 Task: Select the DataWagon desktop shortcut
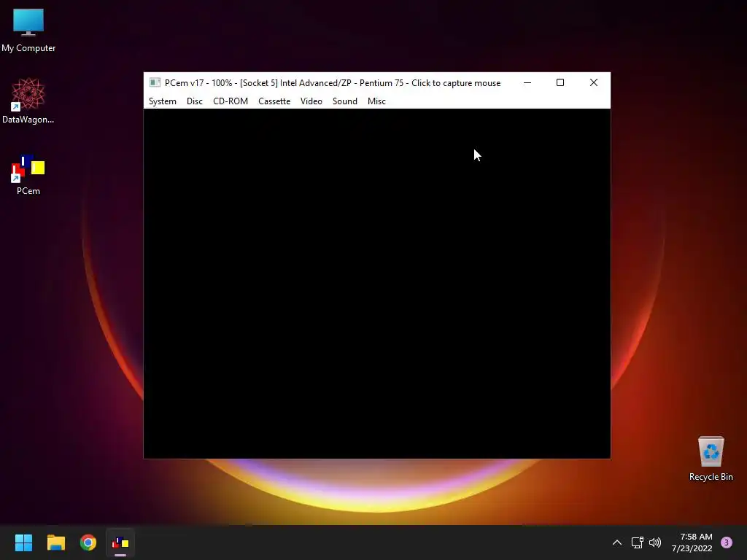point(28,101)
